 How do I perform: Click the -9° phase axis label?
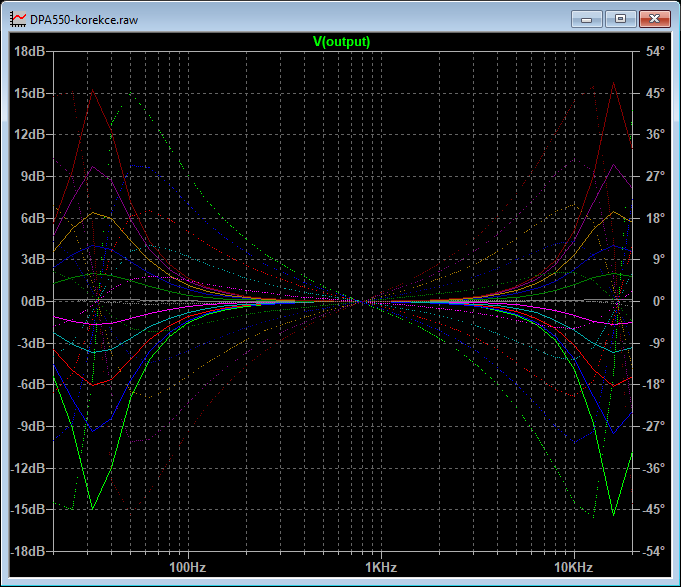(x=657, y=343)
